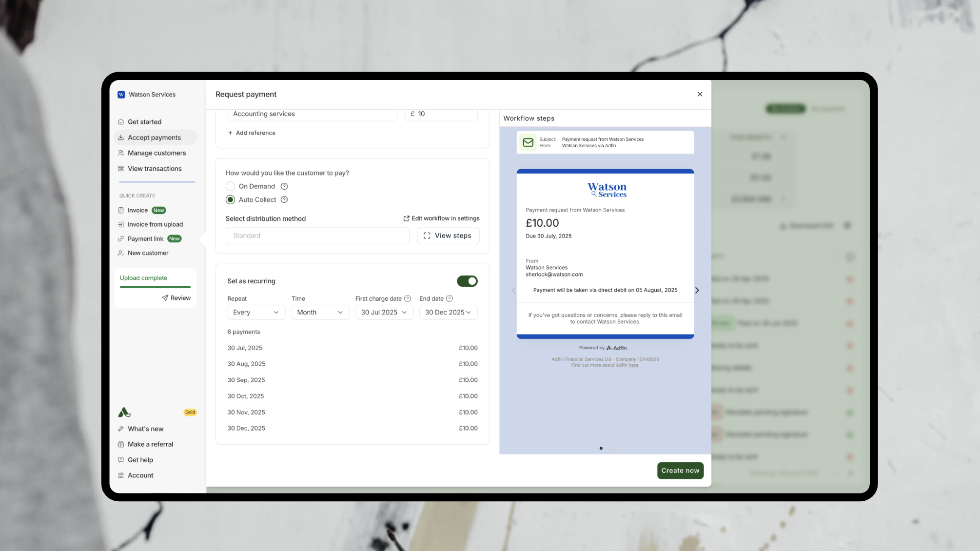Go to previous workflow step arrow
Image resolution: width=980 pixels, height=551 pixels.
coord(513,291)
